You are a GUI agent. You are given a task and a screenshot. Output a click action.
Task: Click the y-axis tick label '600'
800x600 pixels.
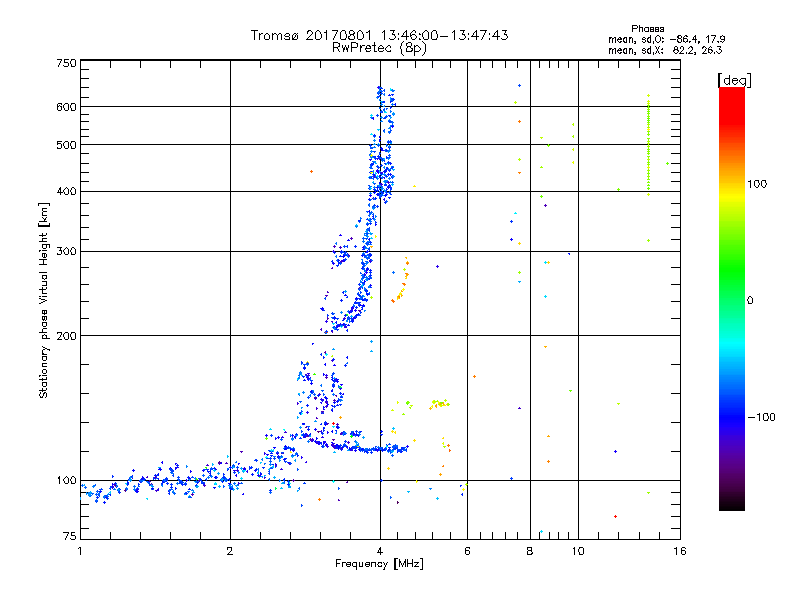coord(67,107)
